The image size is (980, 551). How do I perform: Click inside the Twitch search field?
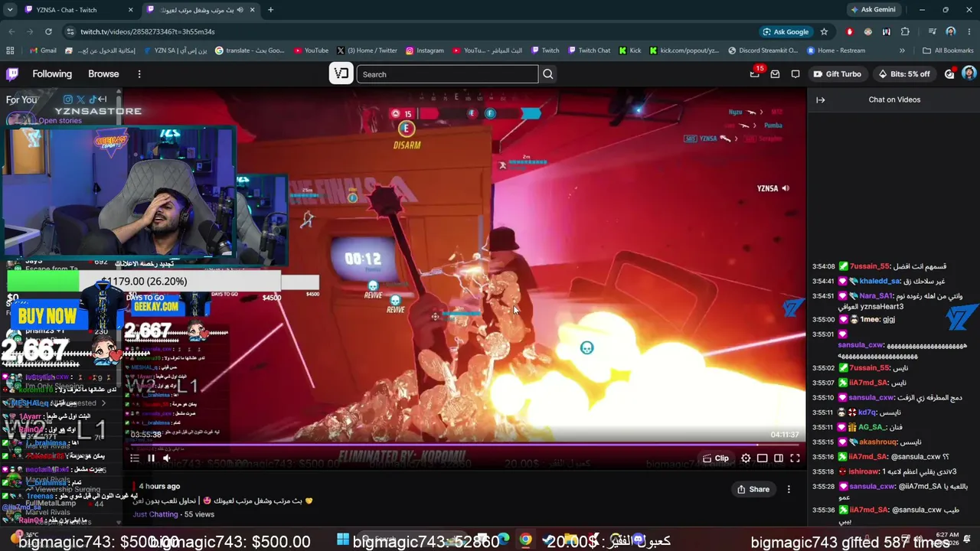[x=447, y=74]
